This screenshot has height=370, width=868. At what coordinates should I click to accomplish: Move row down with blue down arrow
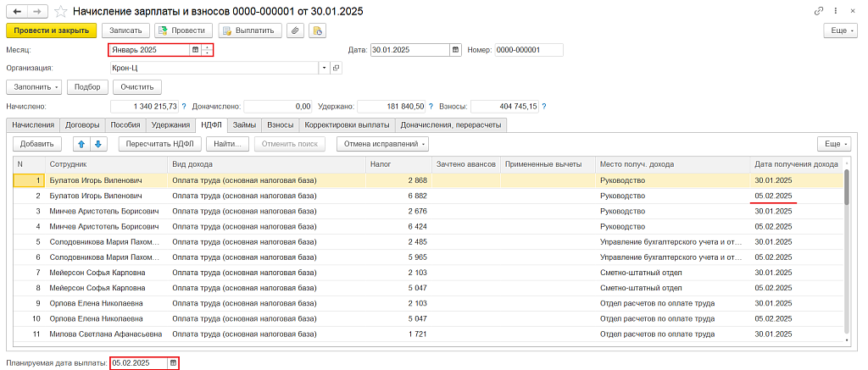pos(98,144)
